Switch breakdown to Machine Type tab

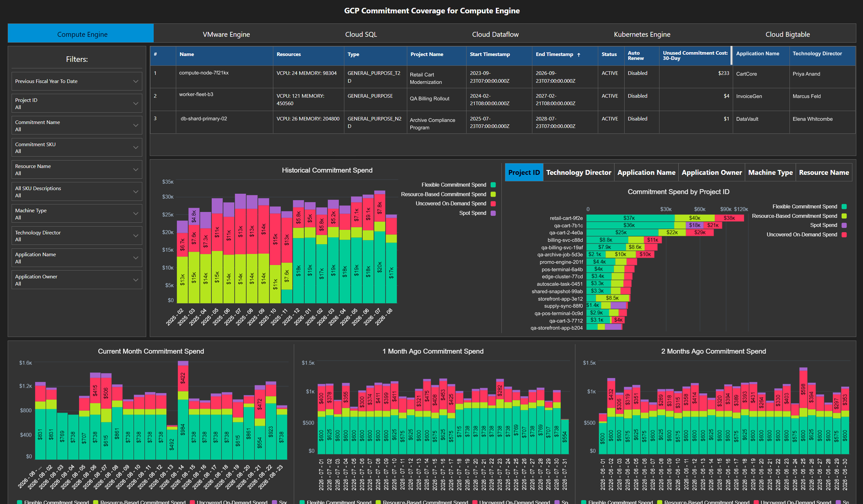point(770,172)
